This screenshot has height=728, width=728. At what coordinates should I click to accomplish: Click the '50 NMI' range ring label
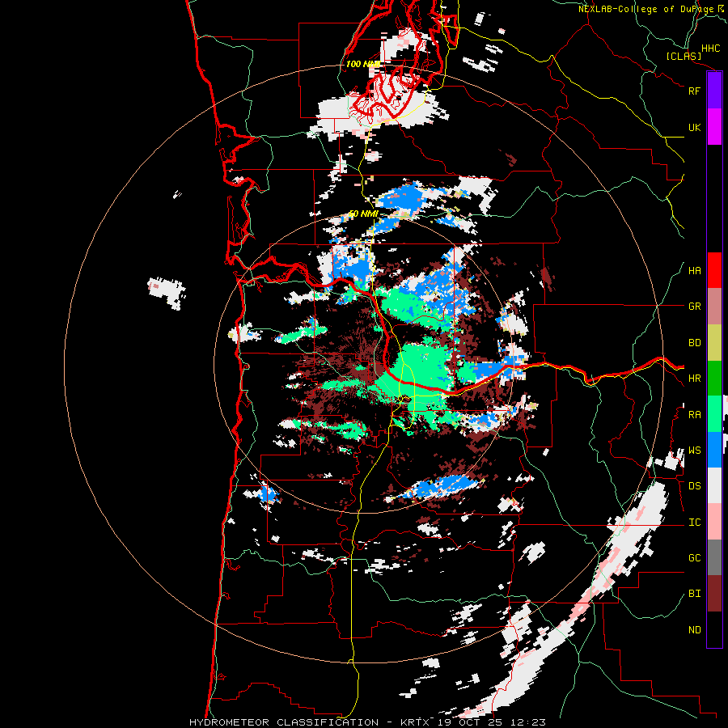[x=363, y=214]
